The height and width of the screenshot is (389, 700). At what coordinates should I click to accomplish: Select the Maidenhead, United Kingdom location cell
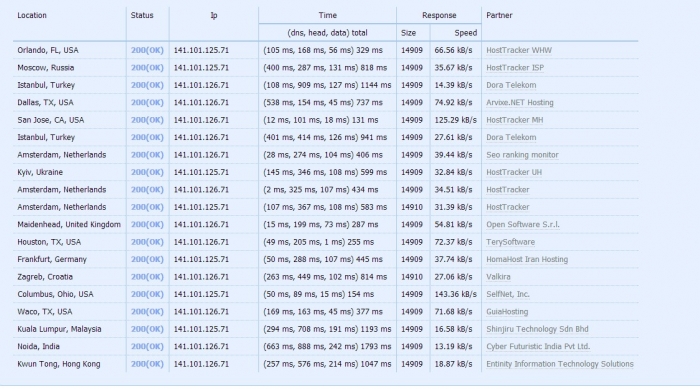click(x=69, y=225)
